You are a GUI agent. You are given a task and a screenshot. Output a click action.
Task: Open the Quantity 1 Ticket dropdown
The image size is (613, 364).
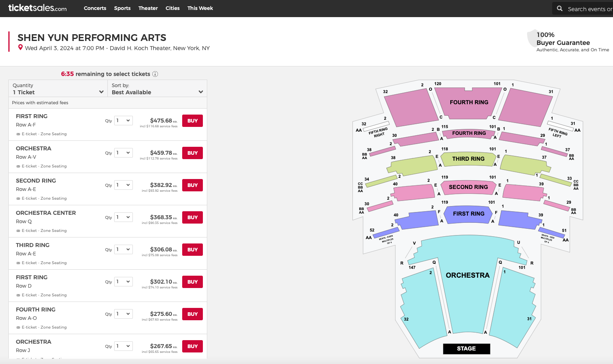(x=58, y=89)
